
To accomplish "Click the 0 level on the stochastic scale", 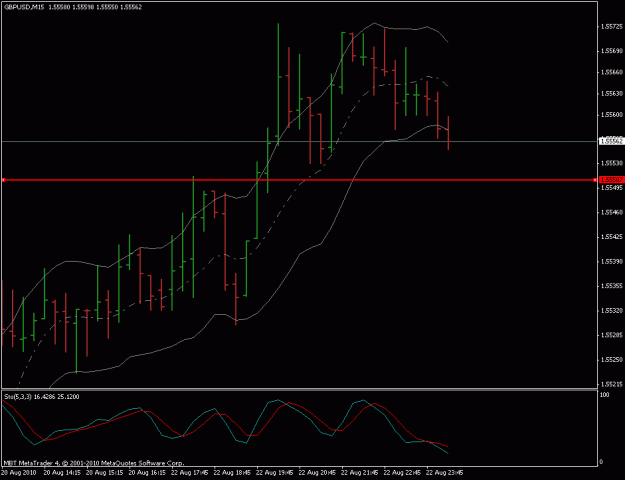I will tap(601, 462).
